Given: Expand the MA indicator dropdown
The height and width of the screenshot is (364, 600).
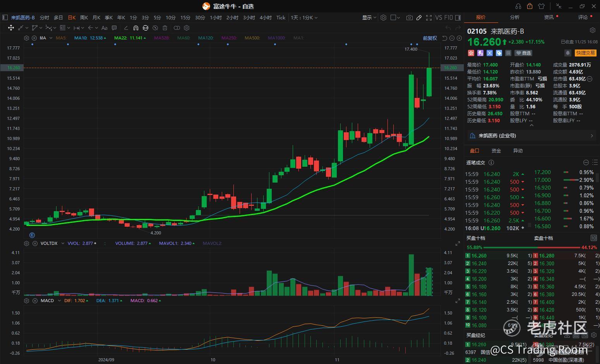Looking at the screenshot, I should [x=50, y=38].
